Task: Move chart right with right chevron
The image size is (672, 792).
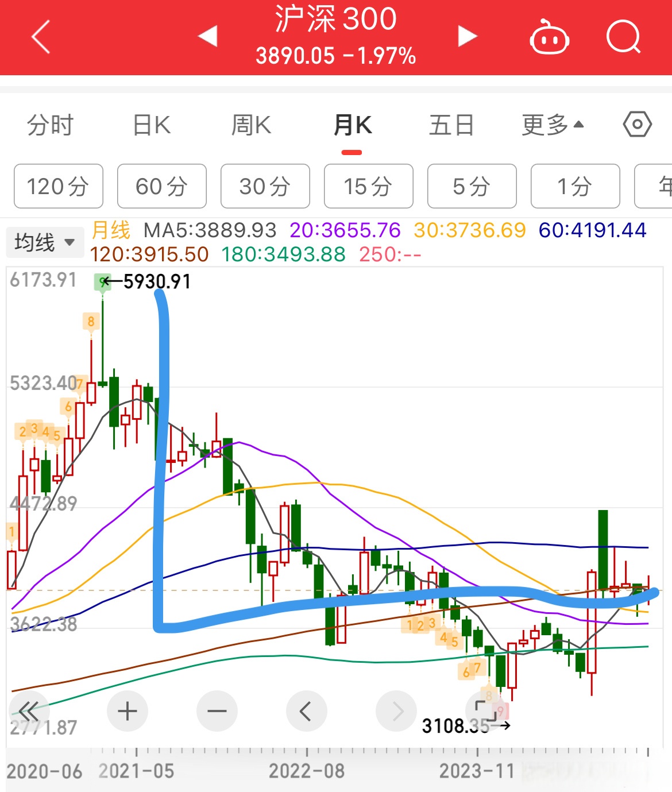Action: (396, 712)
